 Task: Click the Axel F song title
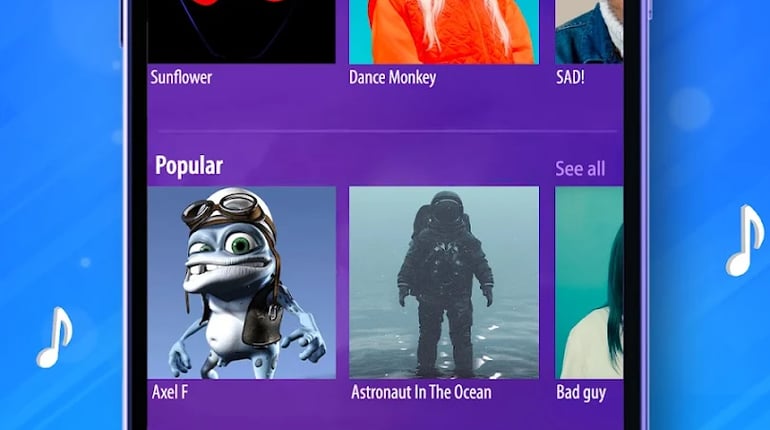pos(169,392)
